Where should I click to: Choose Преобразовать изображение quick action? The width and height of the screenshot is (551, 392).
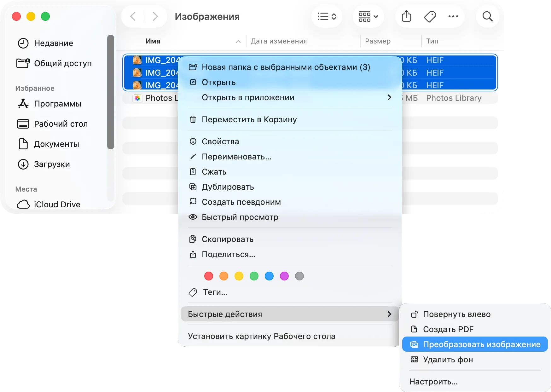coord(475,344)
